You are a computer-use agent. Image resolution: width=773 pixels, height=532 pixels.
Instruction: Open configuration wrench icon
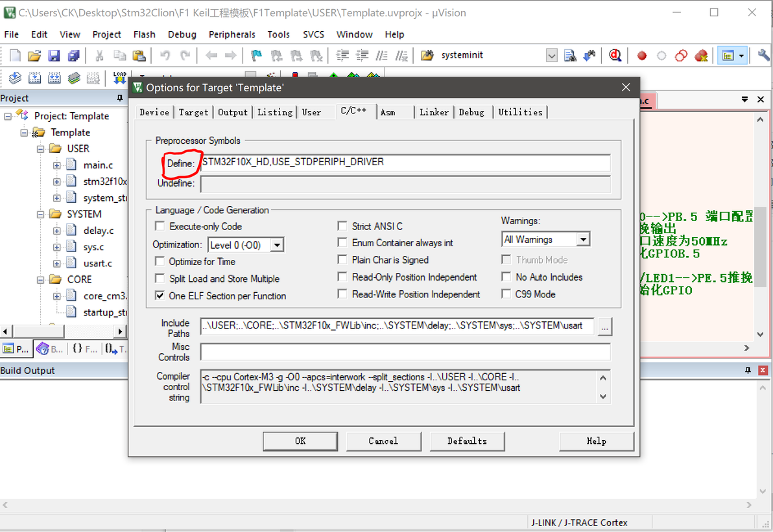pyautogui.click(x=763, y=55)
